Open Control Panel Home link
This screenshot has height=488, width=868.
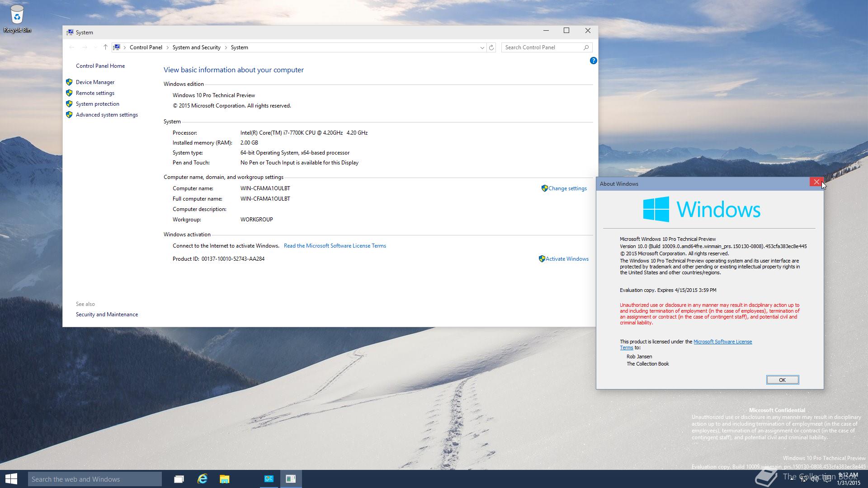100,66
